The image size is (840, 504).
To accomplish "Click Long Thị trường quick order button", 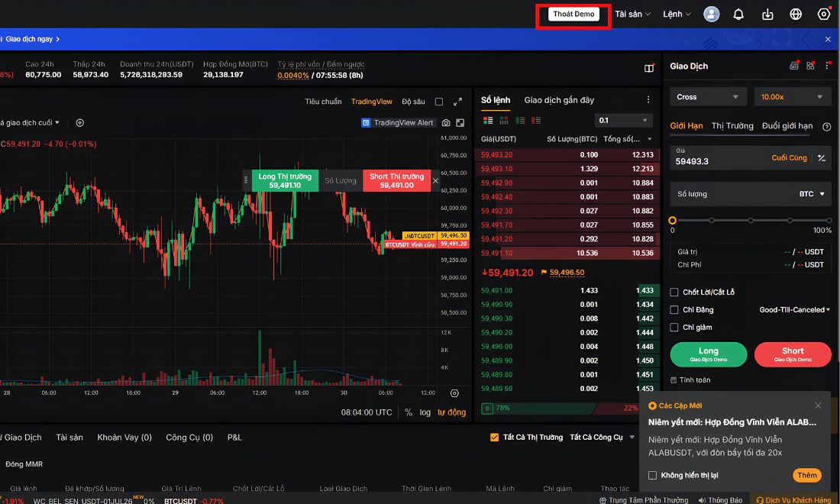I will click(285, 180).
